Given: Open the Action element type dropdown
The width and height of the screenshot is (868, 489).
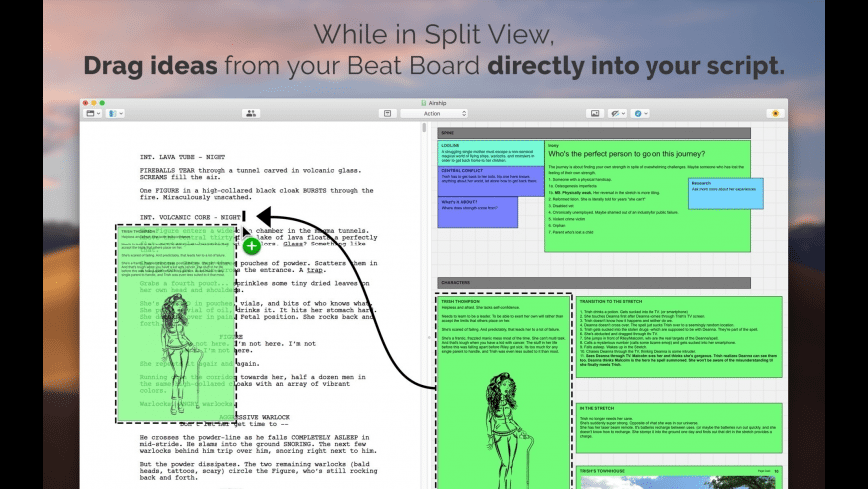Looking at the screenshot, I should pos(435,113).
